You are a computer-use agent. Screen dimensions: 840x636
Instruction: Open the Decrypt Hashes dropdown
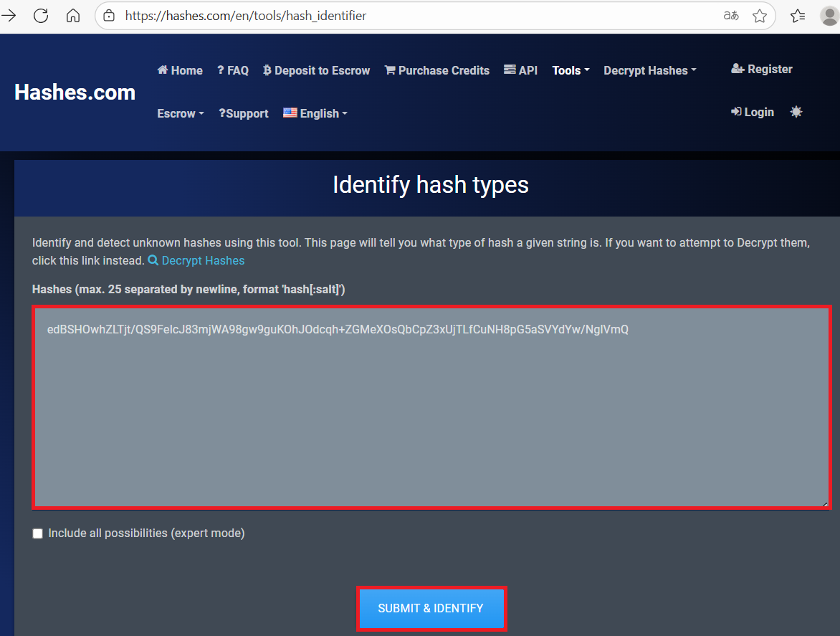649,70
